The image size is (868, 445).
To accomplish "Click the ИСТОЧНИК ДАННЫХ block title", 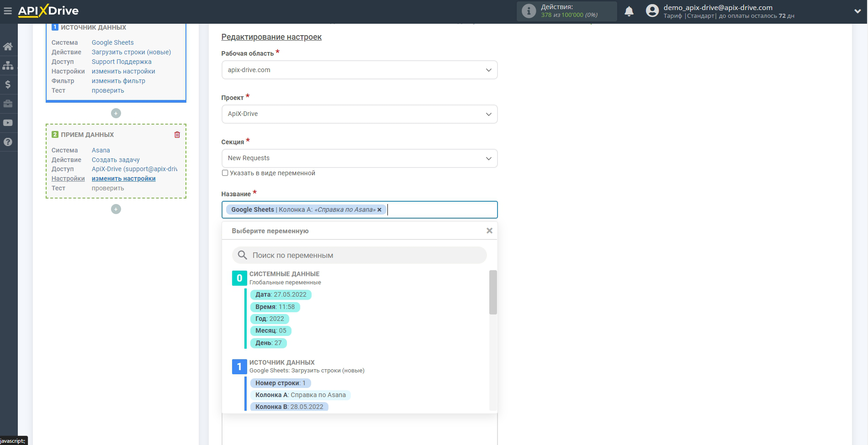I will point(93,27).
